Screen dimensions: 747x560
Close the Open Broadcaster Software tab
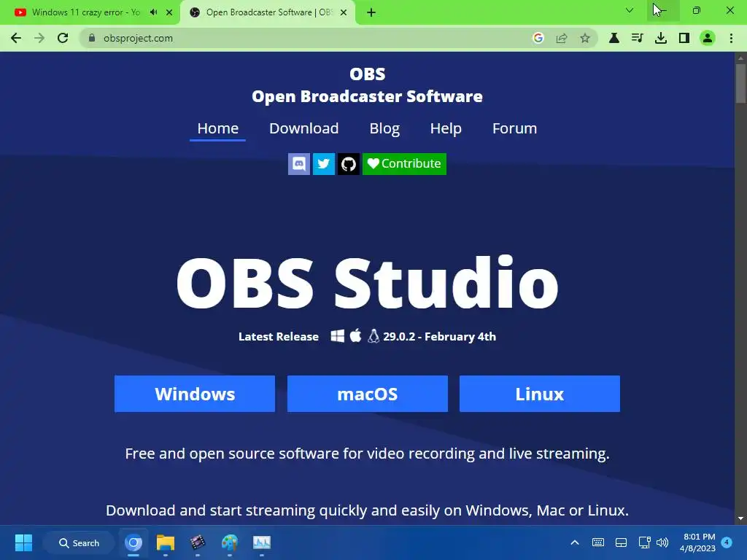[x=344, y=12]
